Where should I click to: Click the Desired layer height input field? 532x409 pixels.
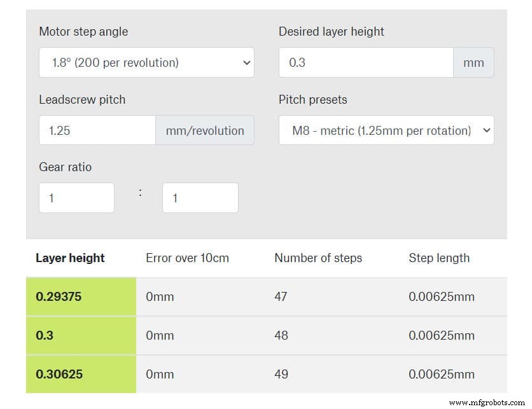point(366,62)
